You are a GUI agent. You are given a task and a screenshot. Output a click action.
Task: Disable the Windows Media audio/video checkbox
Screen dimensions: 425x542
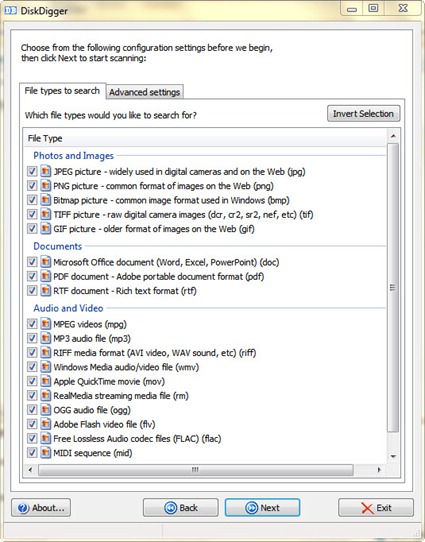pyautogui.click(x=32, y=367)
